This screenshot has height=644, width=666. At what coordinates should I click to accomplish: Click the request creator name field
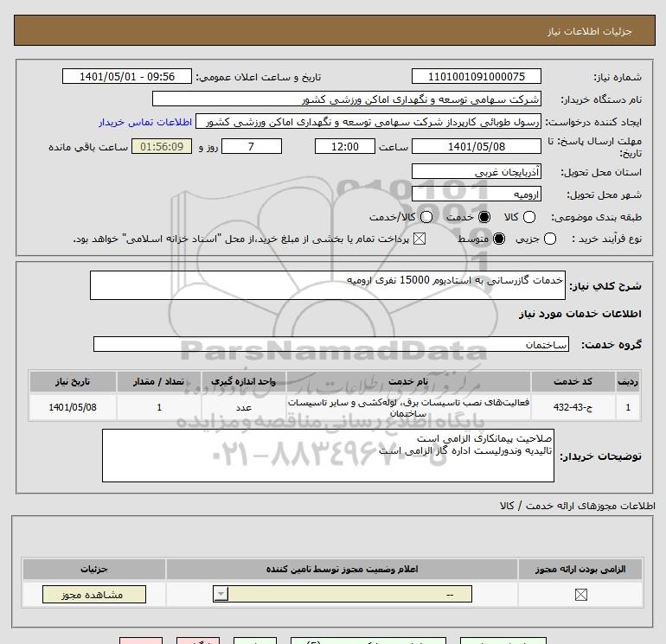click(x=368, y=122)
